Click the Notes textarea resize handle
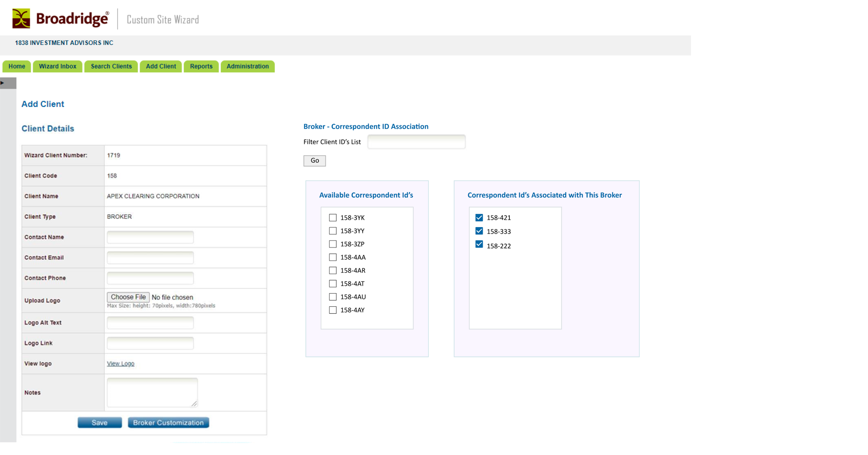Viewport: 868px width, 455px height. (x=194, y=404)
